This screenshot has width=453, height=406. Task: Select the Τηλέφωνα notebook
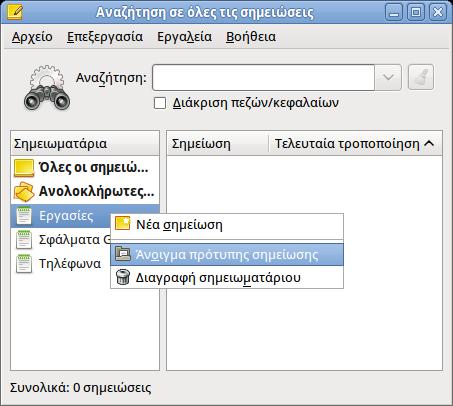[x=61, y=264]
